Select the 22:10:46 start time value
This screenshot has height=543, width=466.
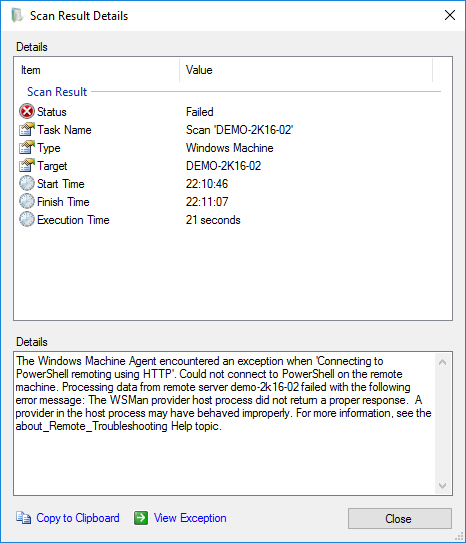coord(207,184)
